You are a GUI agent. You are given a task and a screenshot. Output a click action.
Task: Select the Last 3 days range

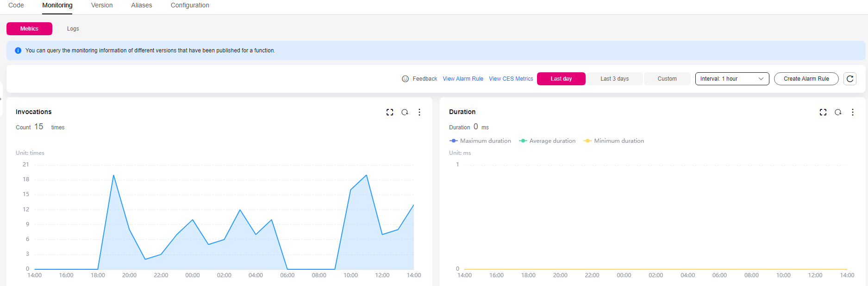614,79
